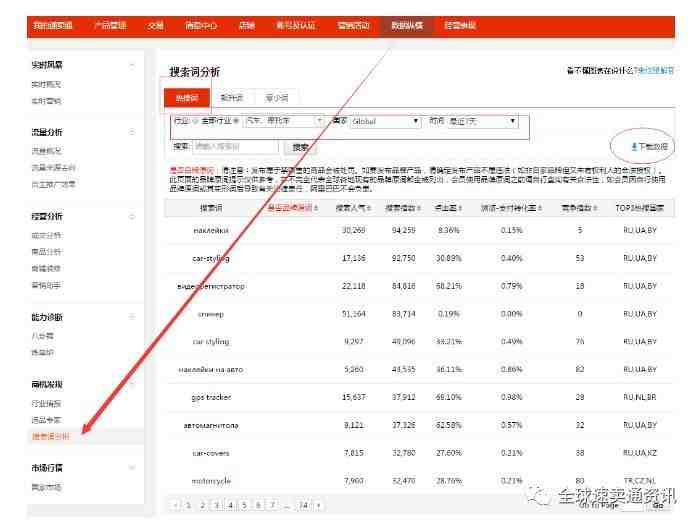Select 搜索词分析 in the sidebar
Image resolution: width=699 pixels, height=526 pixels.
[x=50, y=436]
